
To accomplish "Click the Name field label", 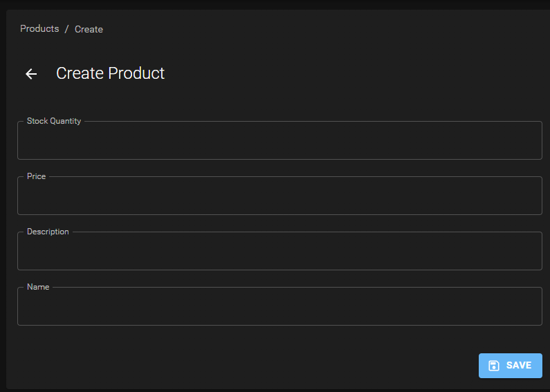I will point(38,287).
